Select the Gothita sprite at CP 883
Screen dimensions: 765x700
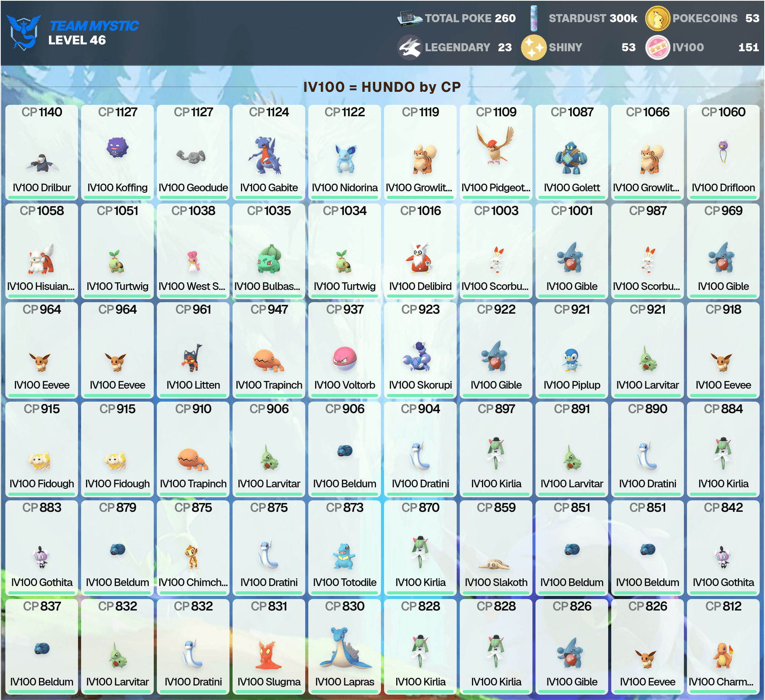coord(41,557)
